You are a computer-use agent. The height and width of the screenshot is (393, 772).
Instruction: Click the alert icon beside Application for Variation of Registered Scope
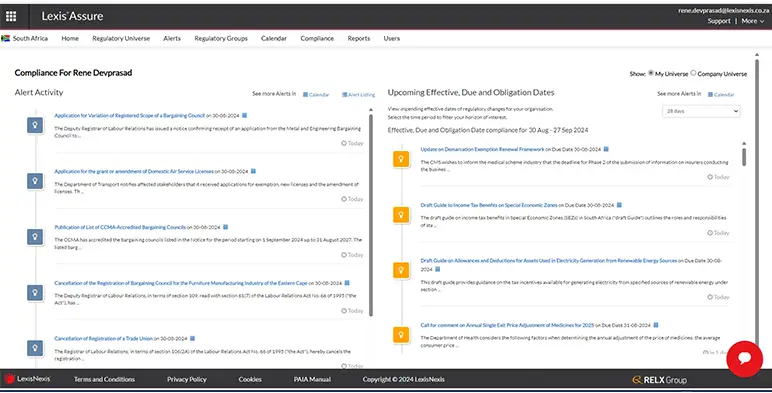pos(34,125)
